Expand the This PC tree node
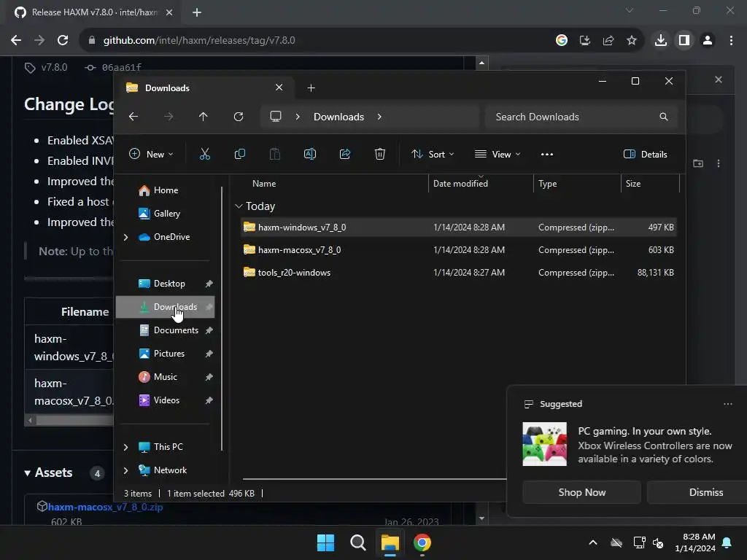The width and height of the screenshot is (747, 560). (125, 447)
